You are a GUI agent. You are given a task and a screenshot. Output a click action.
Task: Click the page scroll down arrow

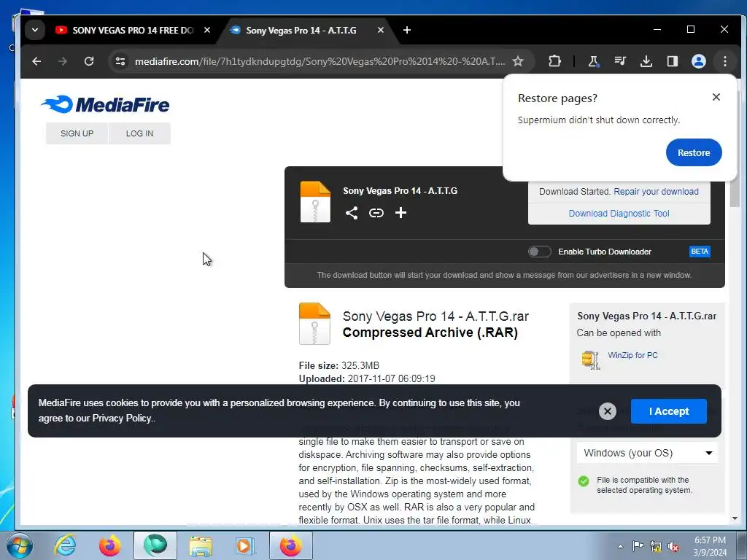735,518
